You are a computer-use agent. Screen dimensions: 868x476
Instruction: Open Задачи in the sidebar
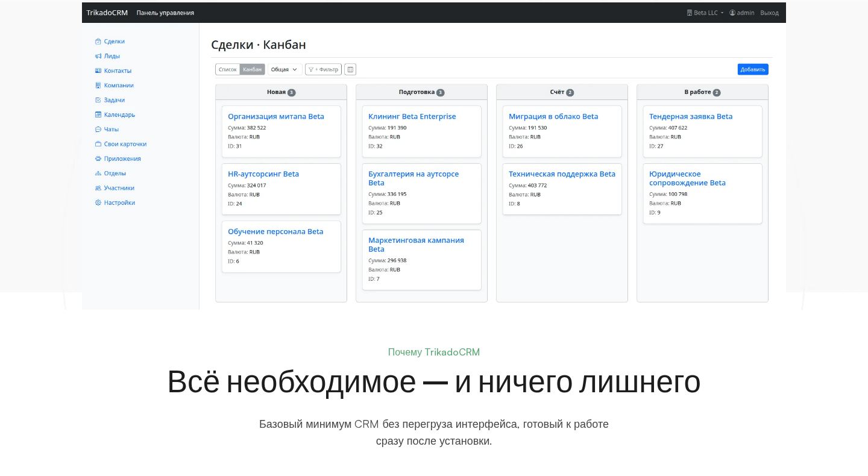pos(114,100)
